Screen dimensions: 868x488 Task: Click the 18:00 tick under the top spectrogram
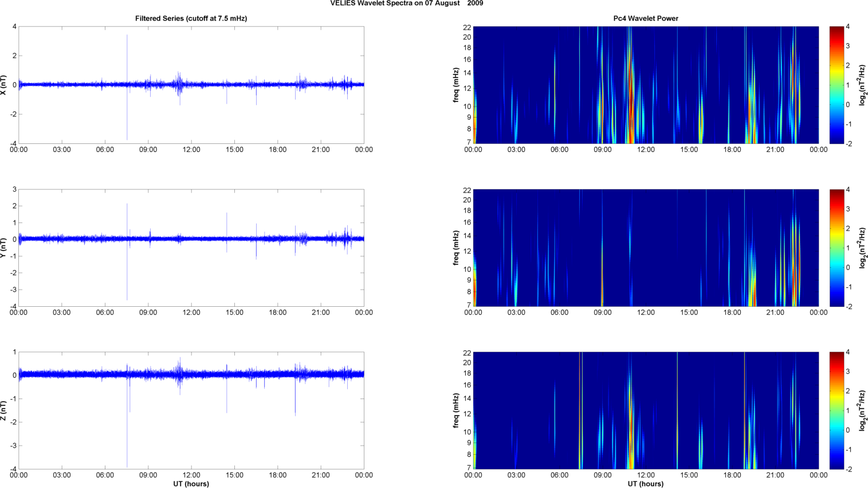[x=732, y=150]
